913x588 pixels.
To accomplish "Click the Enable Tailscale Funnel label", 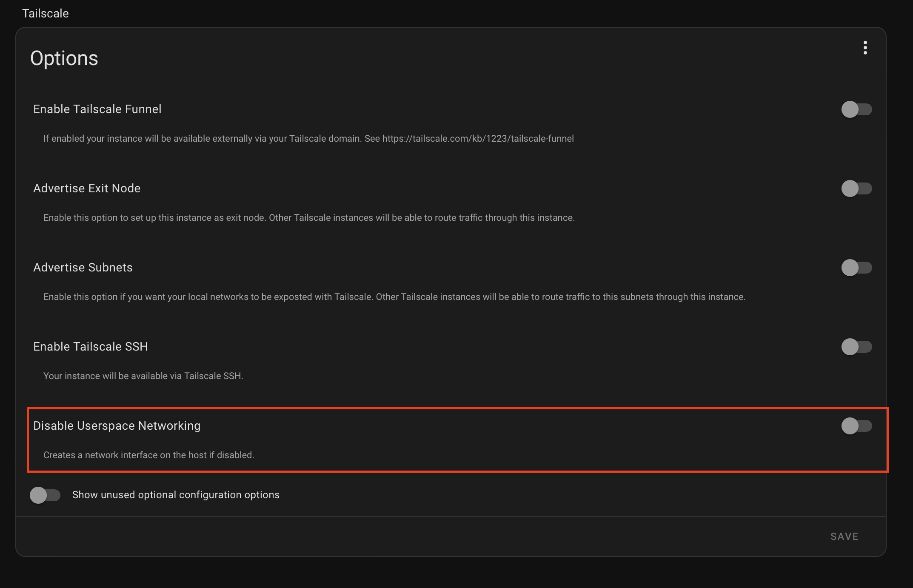I will click(97, 109).
